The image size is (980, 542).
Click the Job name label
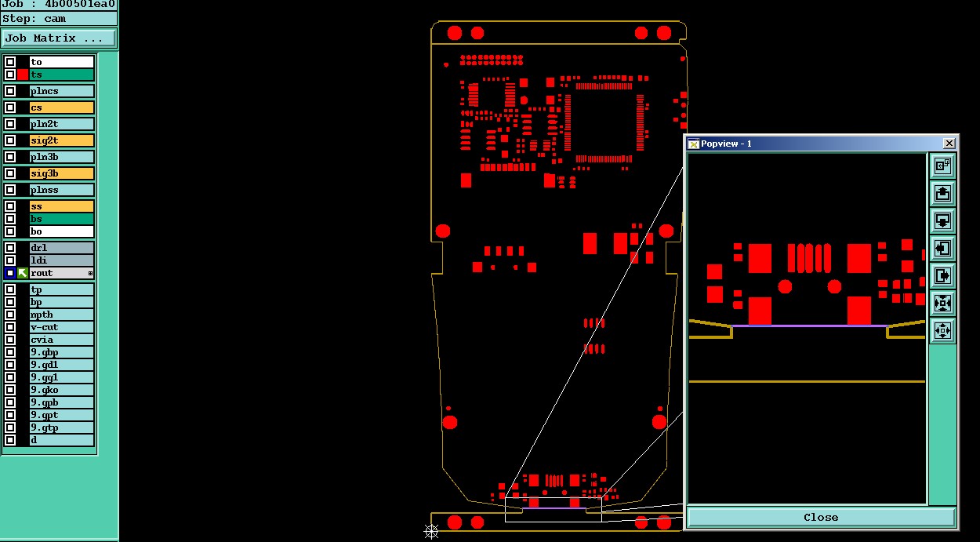pyautogui.click(x=58, y=4)
